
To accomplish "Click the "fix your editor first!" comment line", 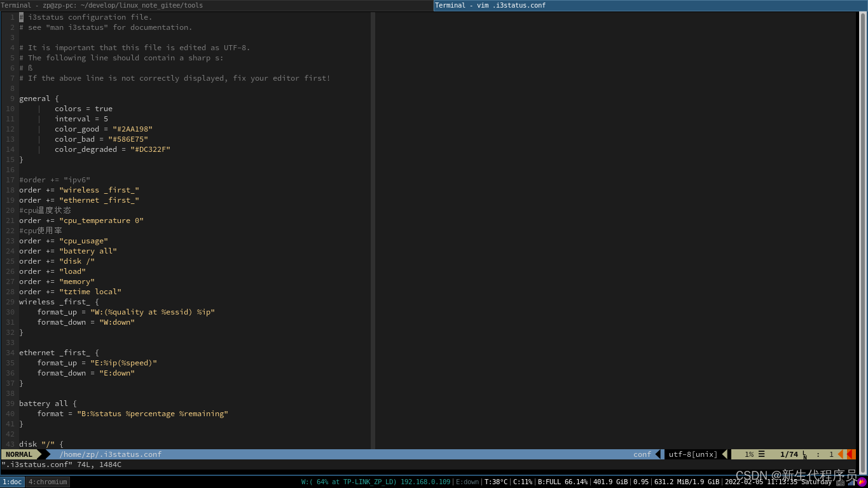I will [x=175, y=78].
